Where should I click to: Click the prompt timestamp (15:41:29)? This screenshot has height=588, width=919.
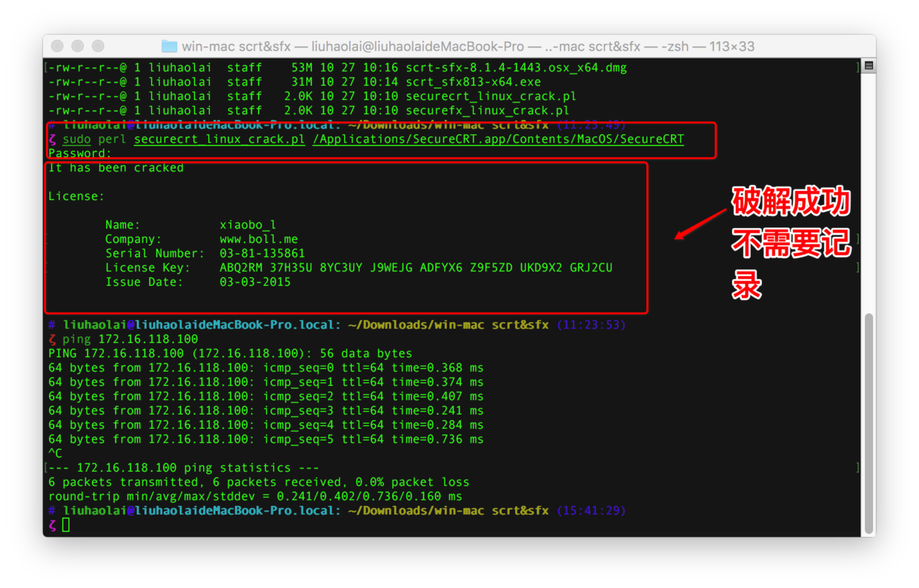591,510
